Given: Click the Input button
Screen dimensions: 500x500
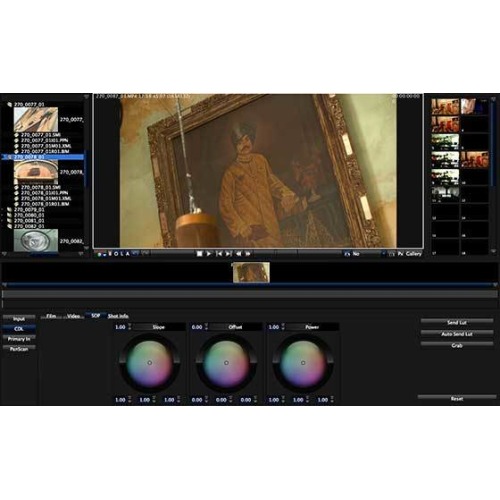Looking at the screenshot, I should tap(19, 319).
